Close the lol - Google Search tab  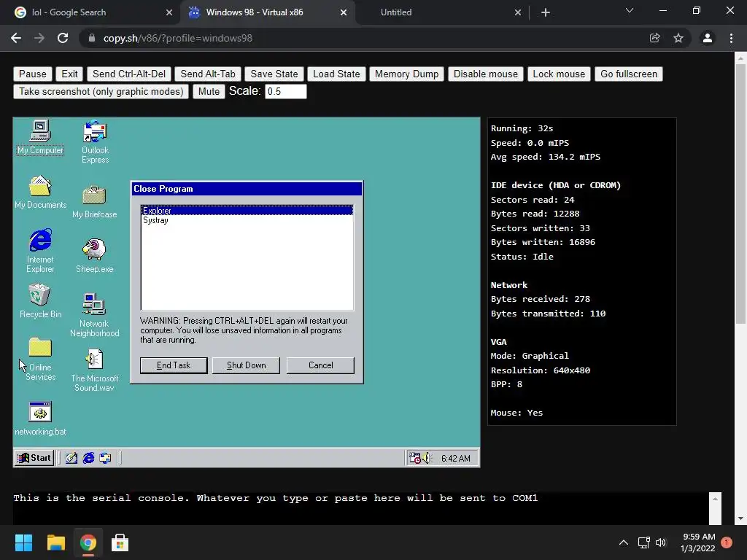coord(169,12)
